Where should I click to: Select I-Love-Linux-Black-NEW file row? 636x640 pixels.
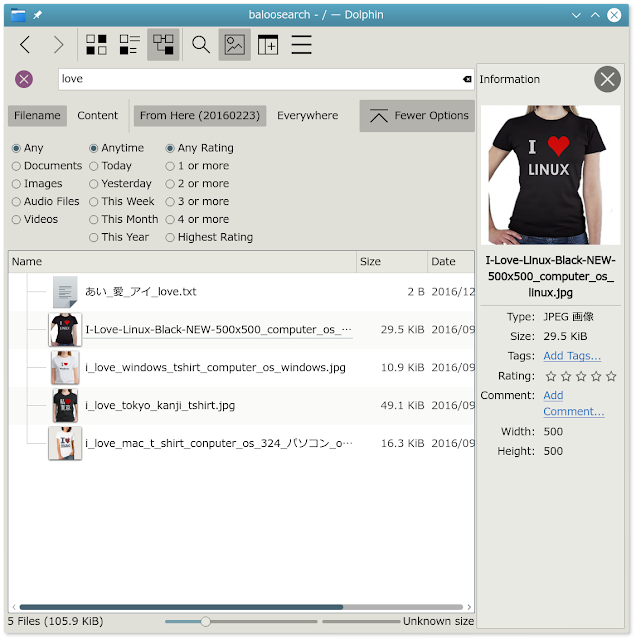(x=242, y=329)
